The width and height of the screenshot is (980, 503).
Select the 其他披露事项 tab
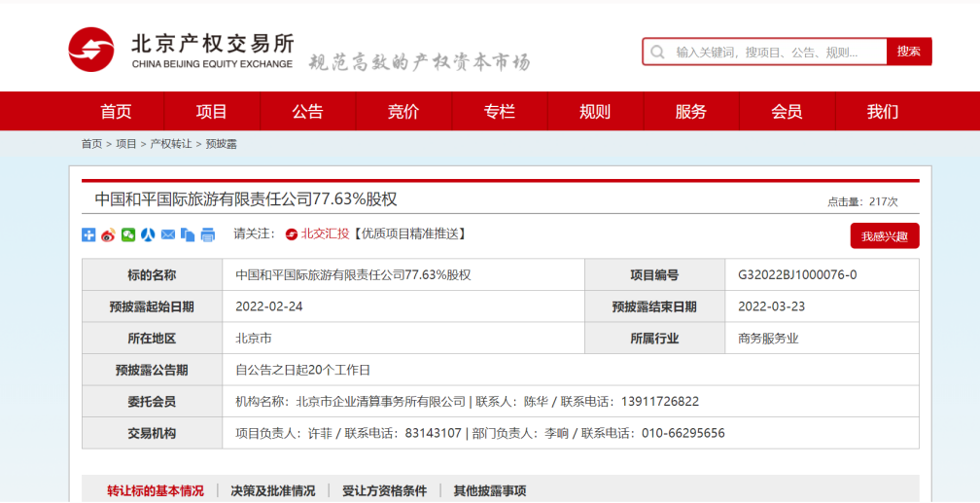pos(490,491)
